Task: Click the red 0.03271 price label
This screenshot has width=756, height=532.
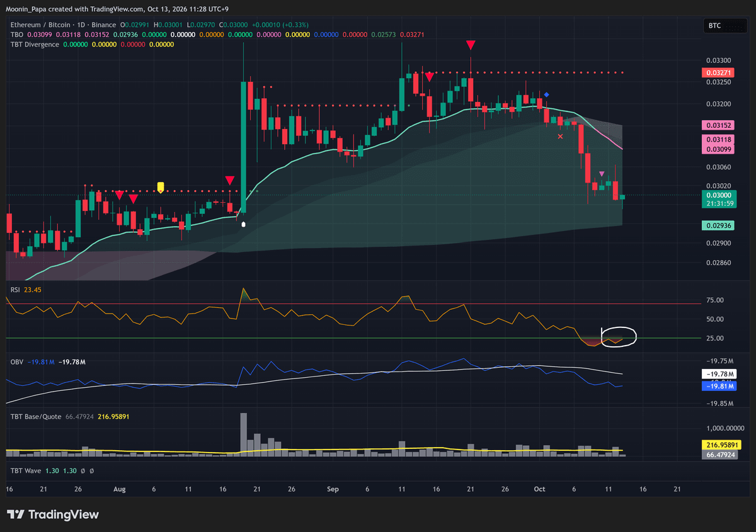Action: point(718,73)
